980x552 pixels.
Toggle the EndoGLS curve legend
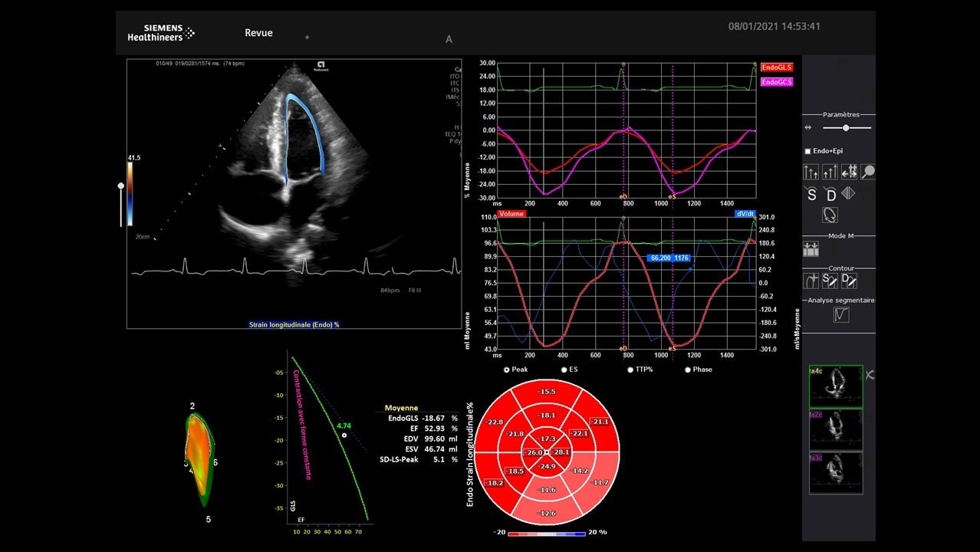(x=777, y=67)
